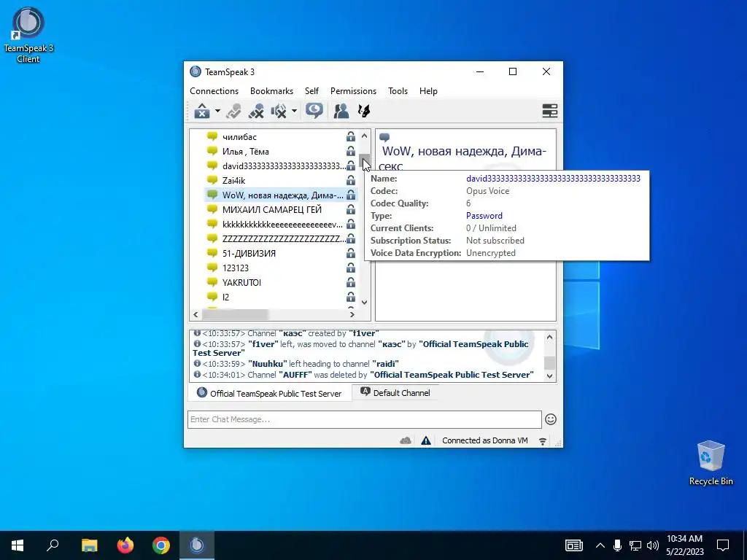Click the padlock icon on the 123123 row

tap(351, 268)
